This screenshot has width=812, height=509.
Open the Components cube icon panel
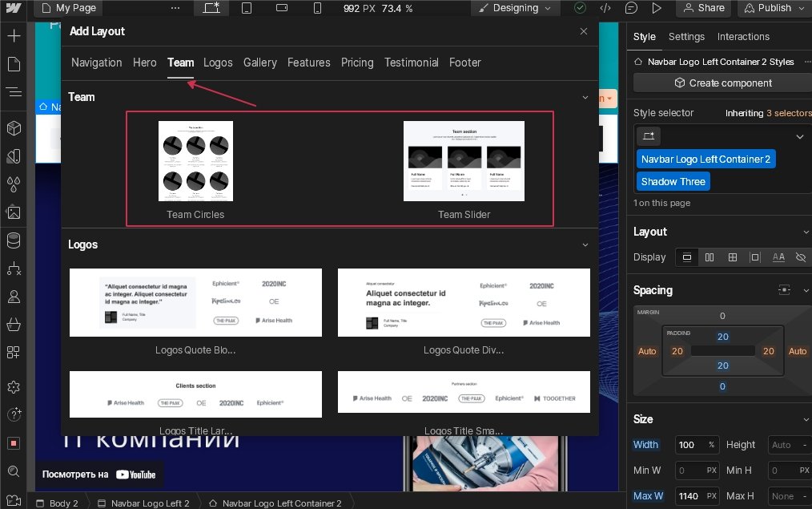[x=13, y=128]
